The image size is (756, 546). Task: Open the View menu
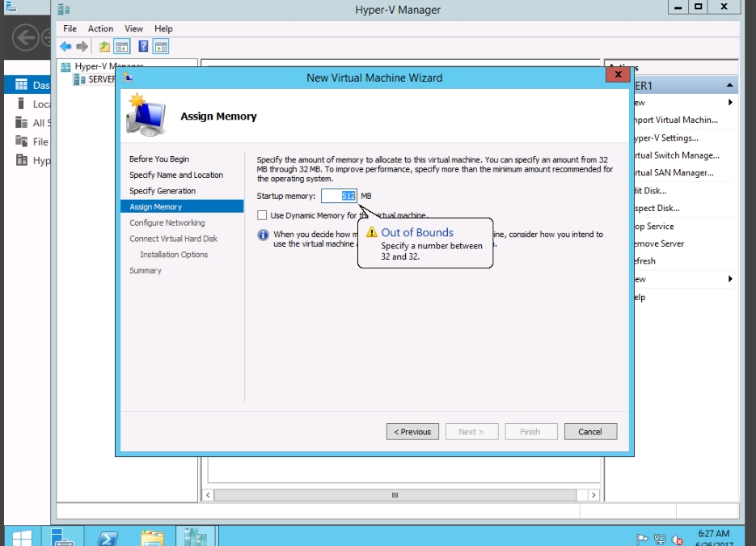click(x=133, y=28)
